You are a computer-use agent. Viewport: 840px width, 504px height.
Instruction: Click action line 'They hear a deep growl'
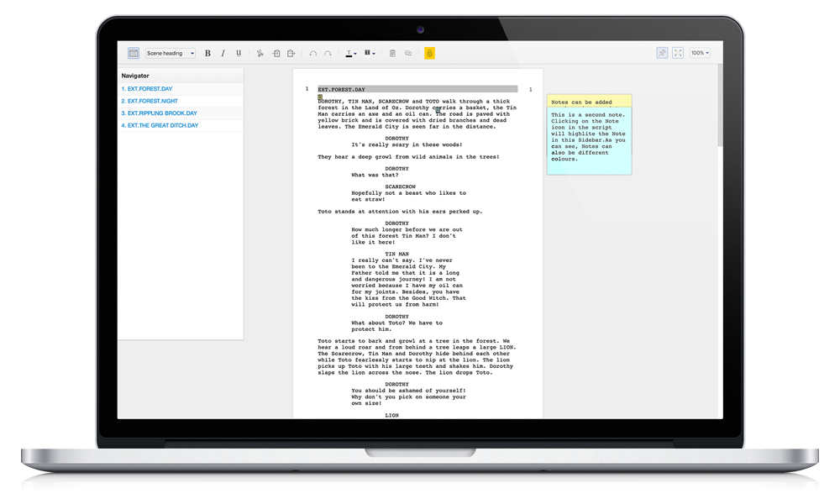pyautogui.click(x=408, y=157)
